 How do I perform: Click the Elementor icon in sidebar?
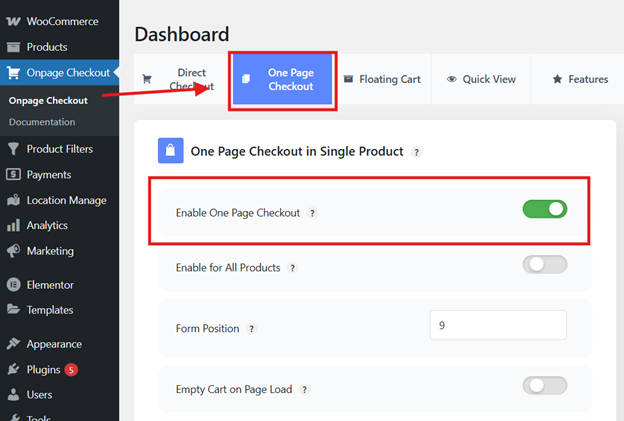(13, 285)
